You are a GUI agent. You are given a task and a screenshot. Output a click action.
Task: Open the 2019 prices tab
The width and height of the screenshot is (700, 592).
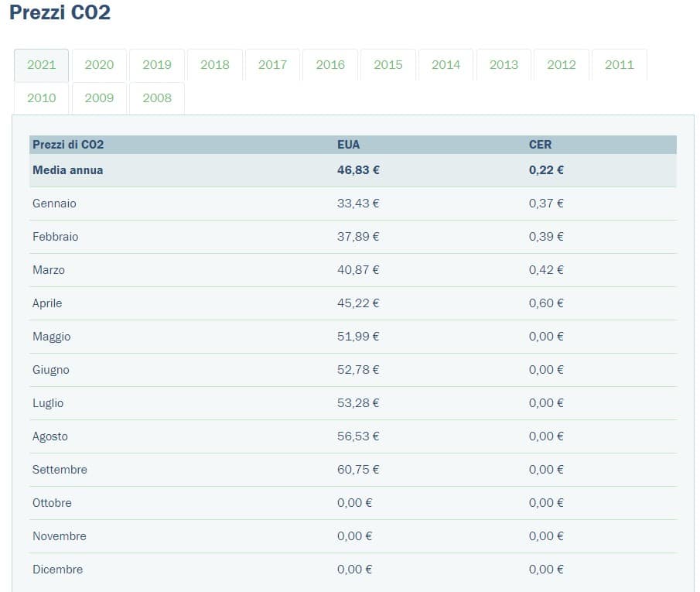pyautogui.click(x=157, y=65)
